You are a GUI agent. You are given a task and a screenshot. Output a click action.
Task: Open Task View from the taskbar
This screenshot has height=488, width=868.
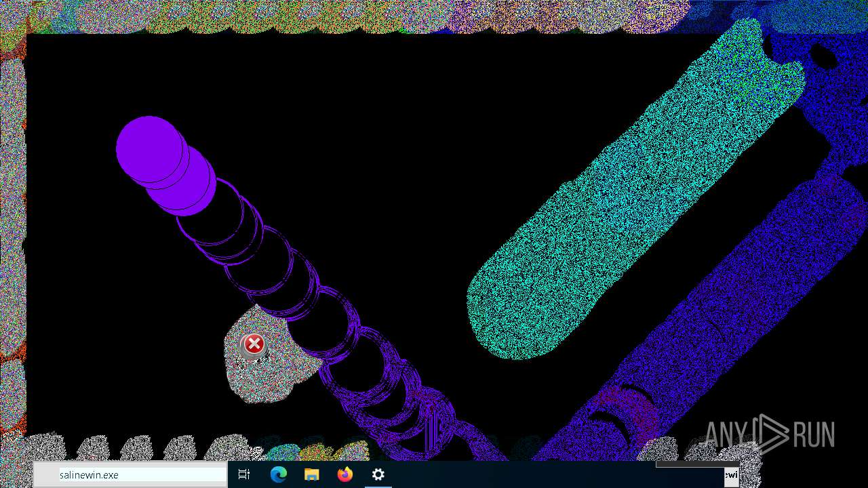[244, 474]
